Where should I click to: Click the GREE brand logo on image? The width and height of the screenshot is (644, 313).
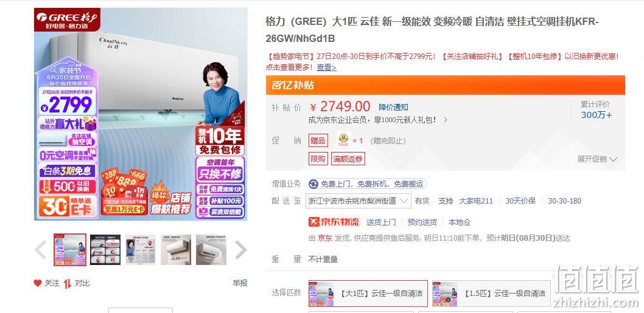tap(67, 17)
